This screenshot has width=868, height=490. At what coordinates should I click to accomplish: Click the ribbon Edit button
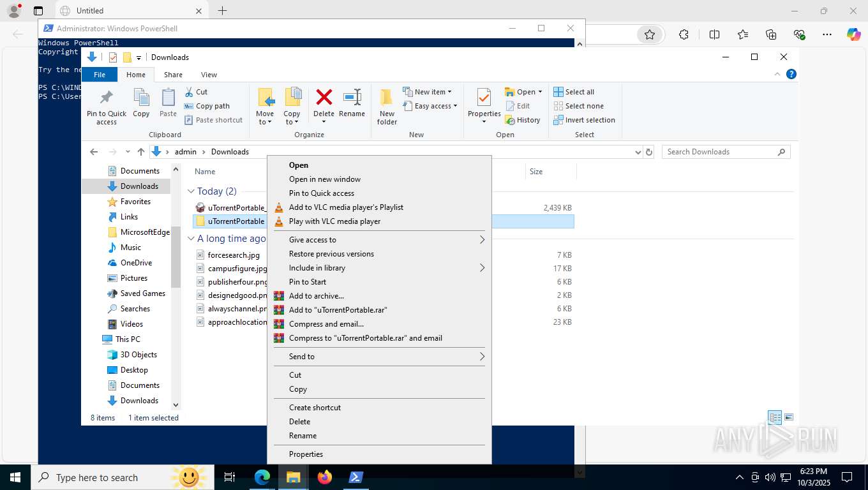(x=518, y=106)
